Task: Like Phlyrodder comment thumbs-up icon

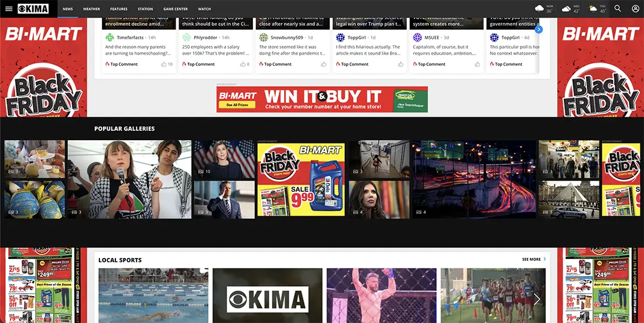Action: (x=243, y=64)
